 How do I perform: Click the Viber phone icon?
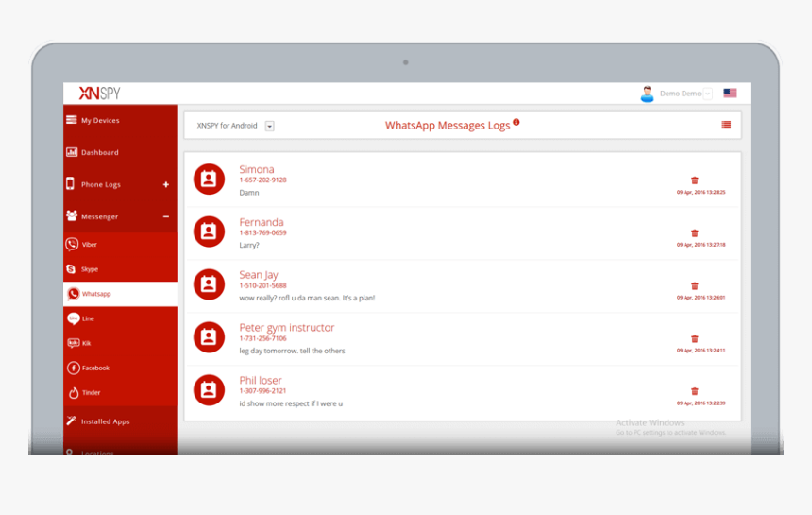coord(73,244)
